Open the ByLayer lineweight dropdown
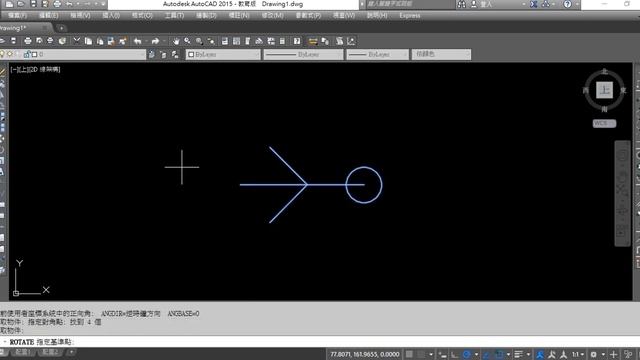This screenshot has width=640, height=360. coord(378,54)
